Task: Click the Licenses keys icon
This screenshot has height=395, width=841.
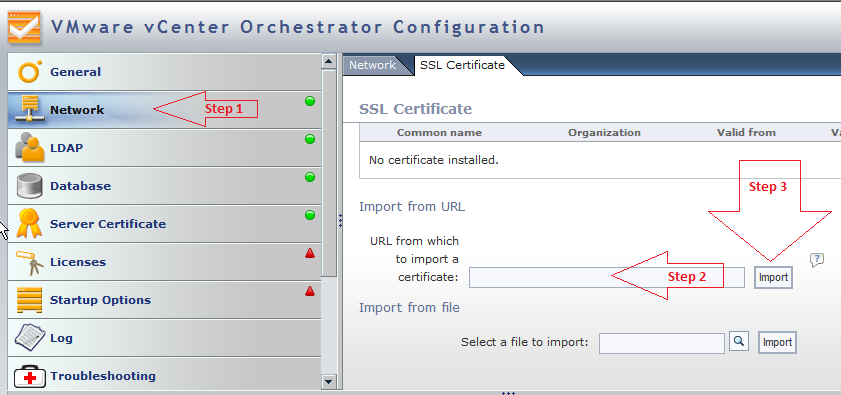Action: [x=29, y=262]
